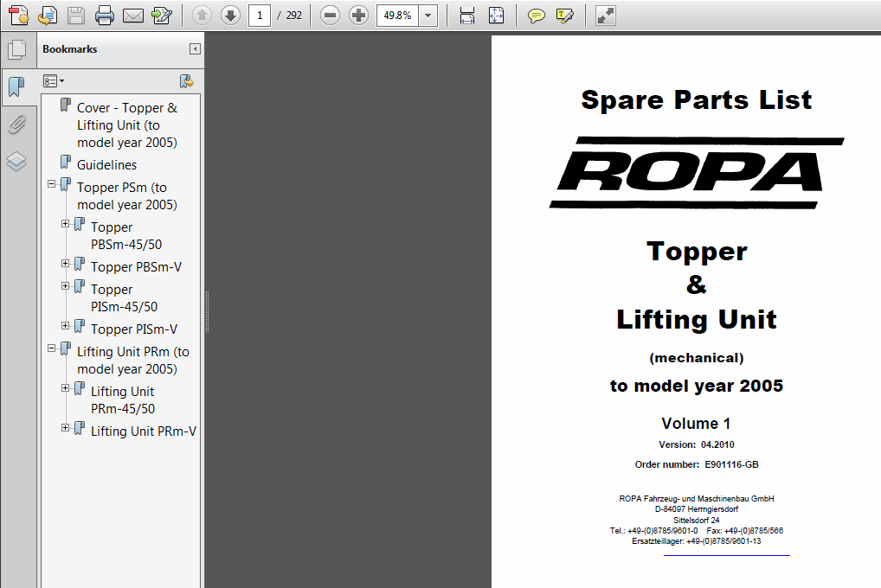
Task: Select the Topper PBSm-V bookmark
Action: 137,267
